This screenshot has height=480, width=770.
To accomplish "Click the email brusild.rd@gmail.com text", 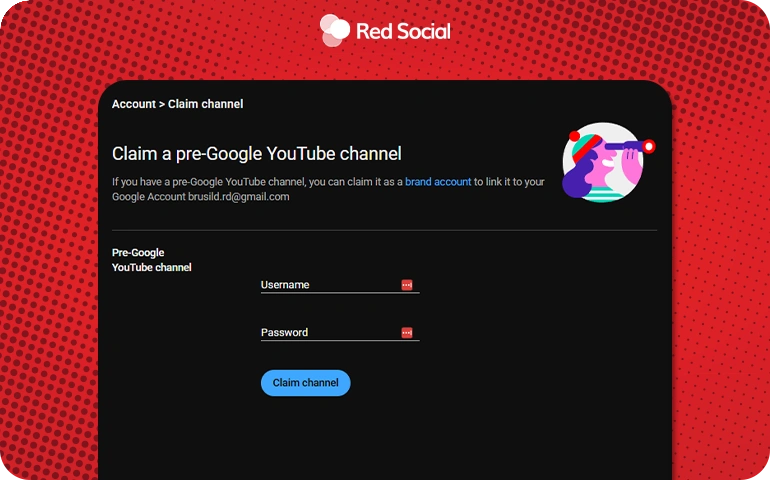I will (x=239, y=197).
